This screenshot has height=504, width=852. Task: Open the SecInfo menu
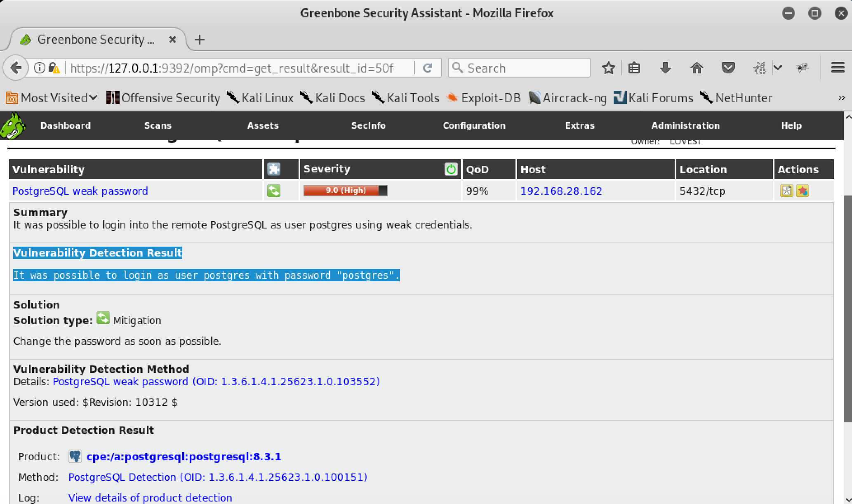(x=368, y=125)
